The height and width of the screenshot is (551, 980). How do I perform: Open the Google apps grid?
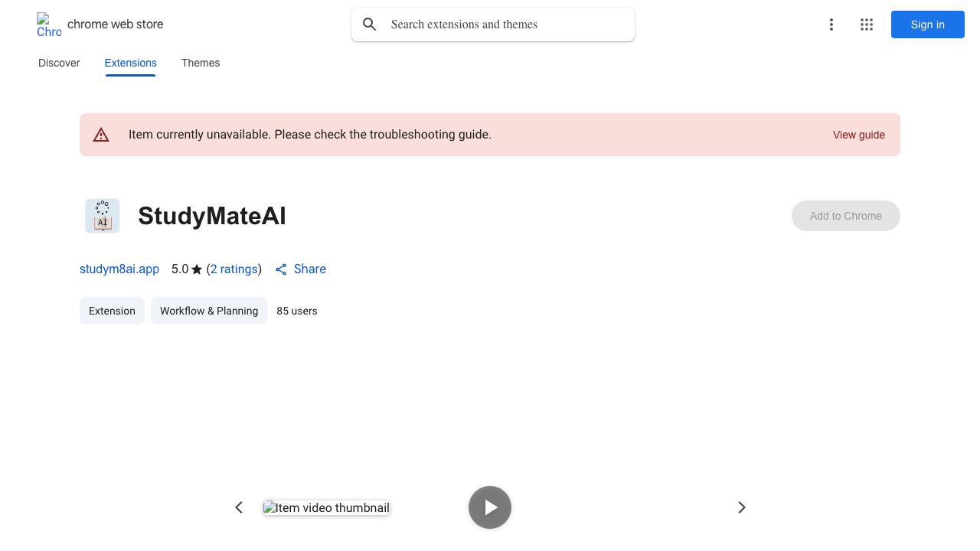tap(867, 24)
